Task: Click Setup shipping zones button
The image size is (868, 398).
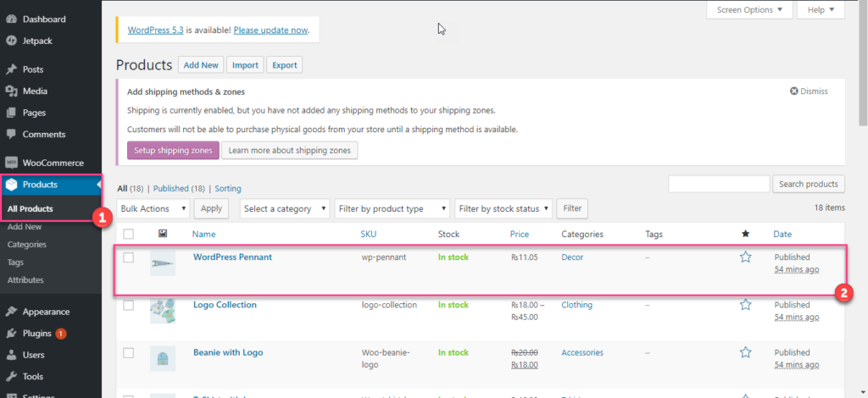Action: (x=173, y=151)
